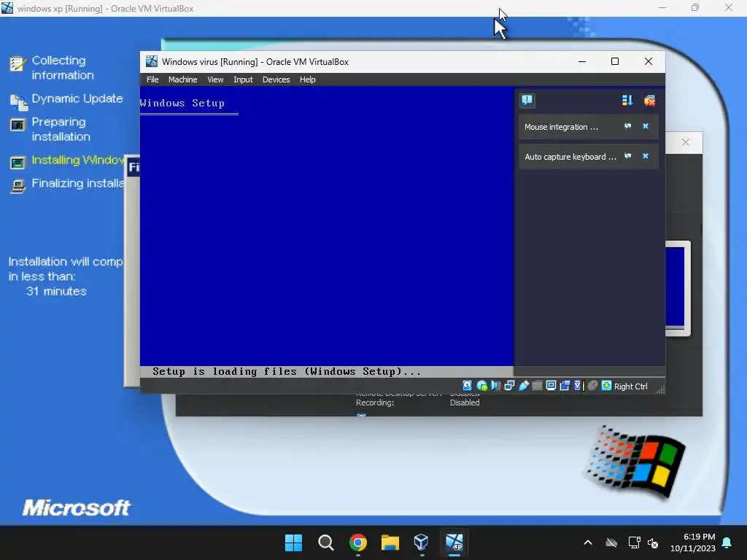Click the recording status bar icon

tap(565, 386)
